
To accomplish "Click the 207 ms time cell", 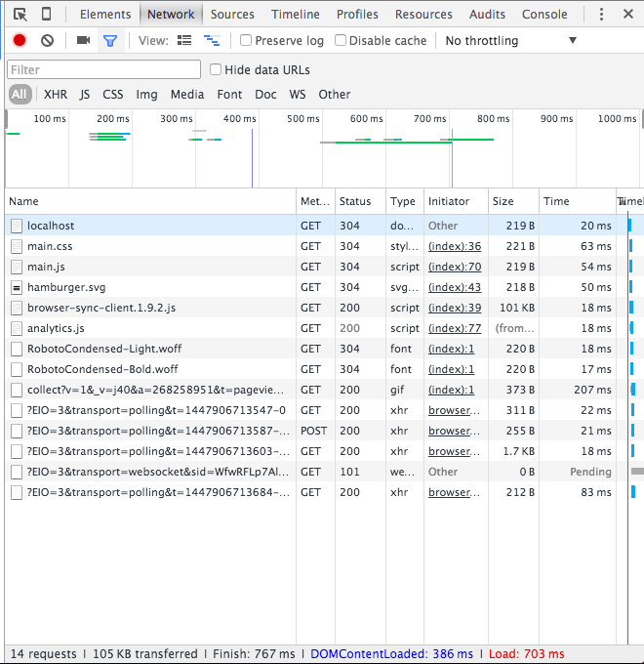I will (577, 390).
